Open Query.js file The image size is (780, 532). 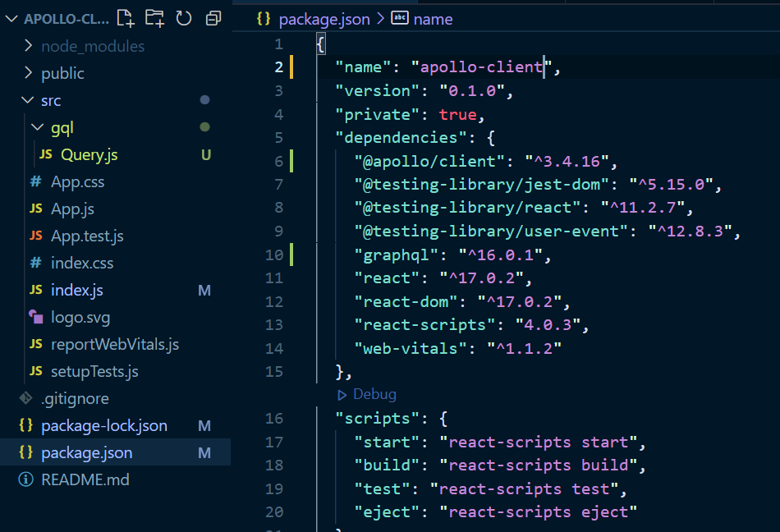pos(89,154)
